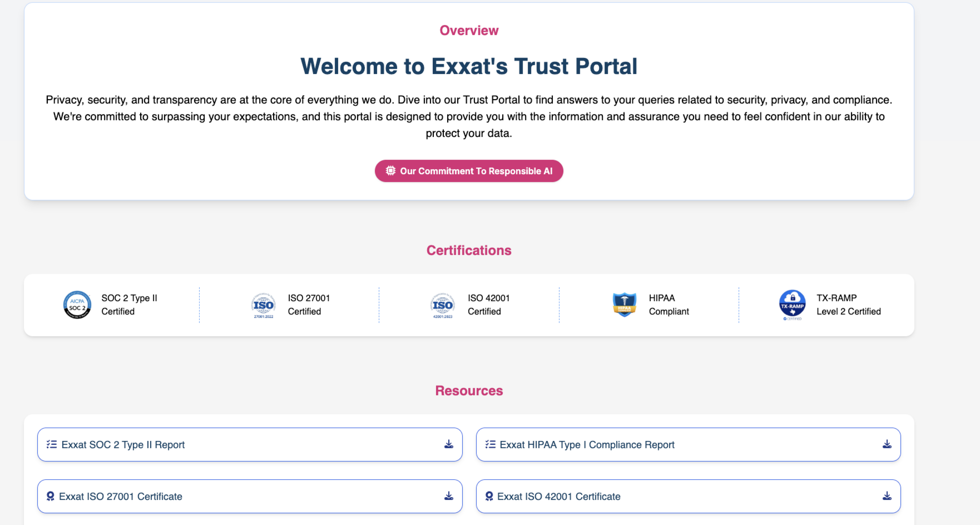Click the ribbon icon beside ISO 42001 Certificate
980x525 pixels.
[x=489, y=496]
